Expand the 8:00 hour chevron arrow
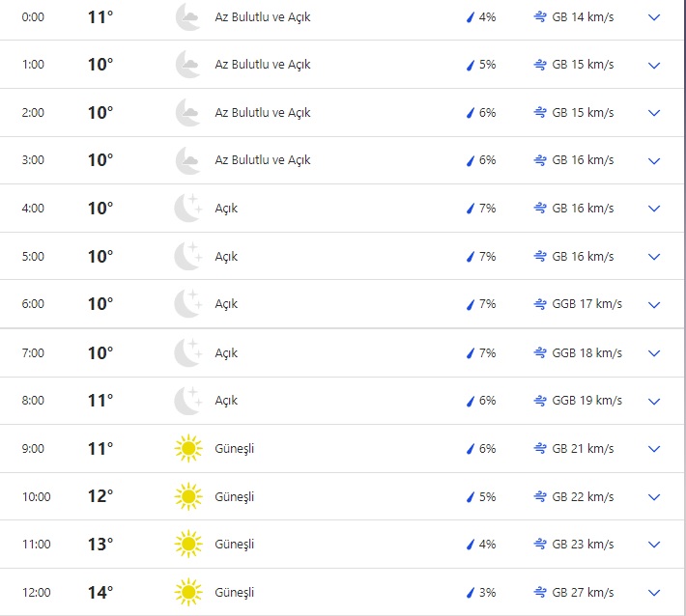This screenshot has width=686, height=616. click(654, 401)
